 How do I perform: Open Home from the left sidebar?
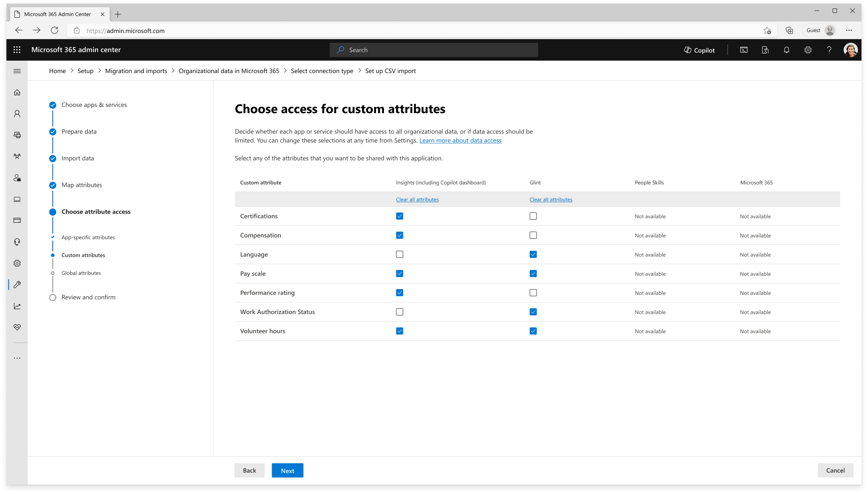17,92
